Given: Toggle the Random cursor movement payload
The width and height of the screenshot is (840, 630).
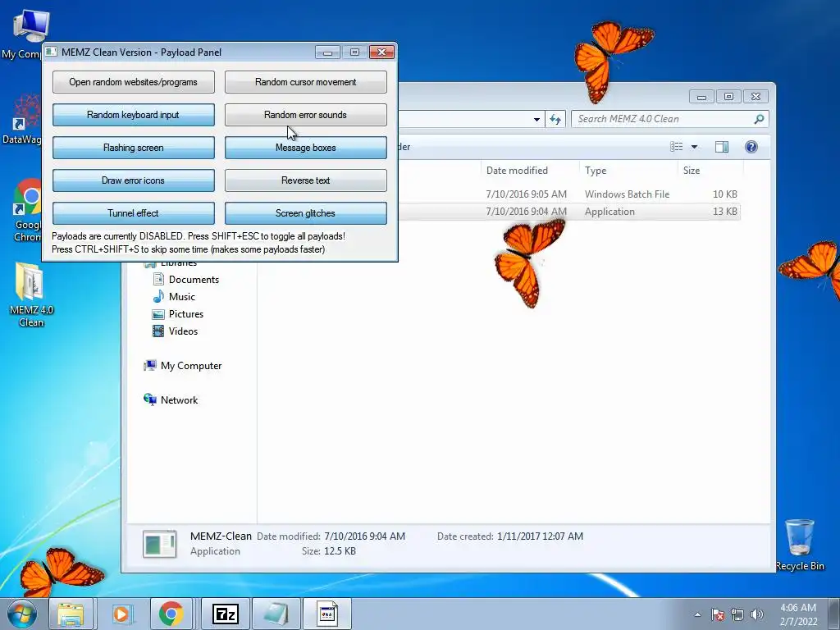Looking at the screenshot, I should pos(305,82).
